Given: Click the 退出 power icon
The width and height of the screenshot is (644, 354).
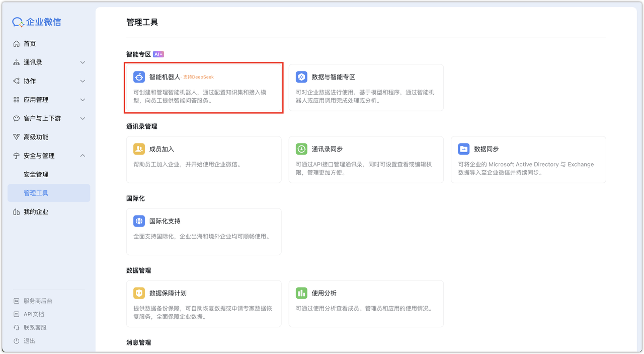Looking at the screenshot, I should coord(17,341).
